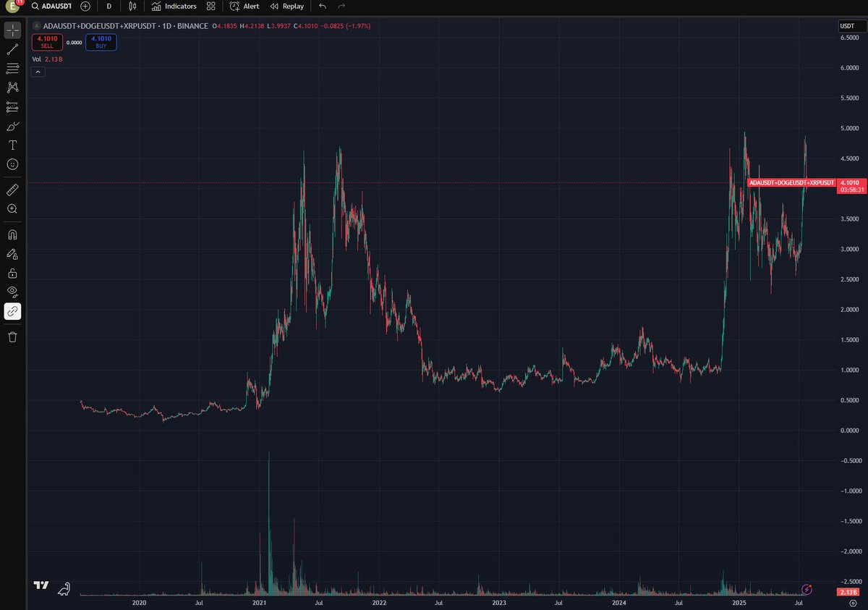Screen dimensions: 868x610
Task: Select the ruler measure tool
Action: 12,190
